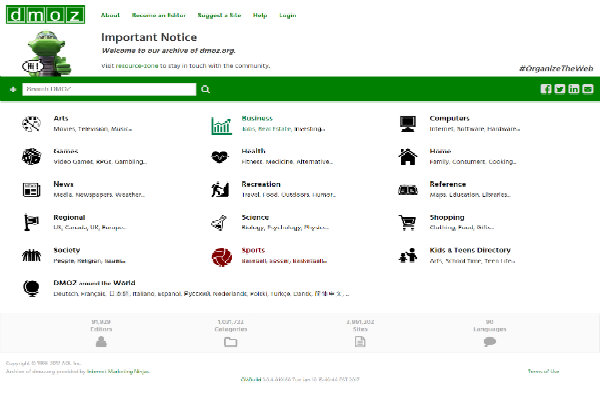Click the Editors person icon in footer
The width and height of the screenshot is (600, 400).
101,341
